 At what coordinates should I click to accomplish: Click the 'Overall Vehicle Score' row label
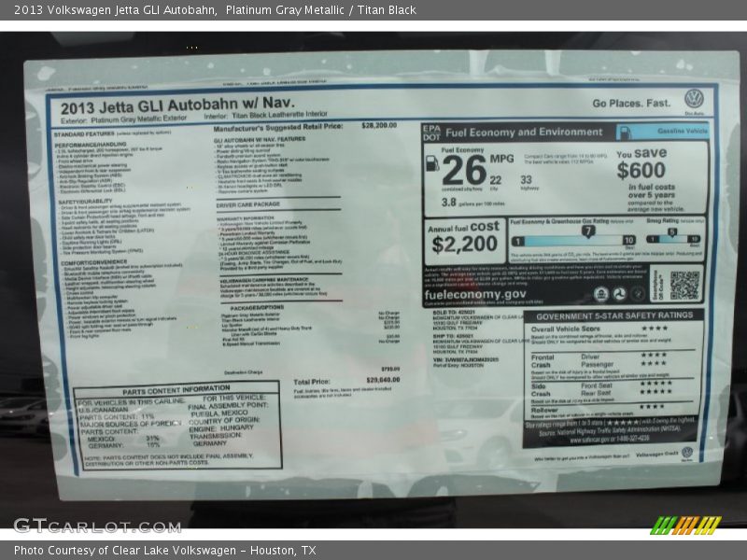click(566, 329)
